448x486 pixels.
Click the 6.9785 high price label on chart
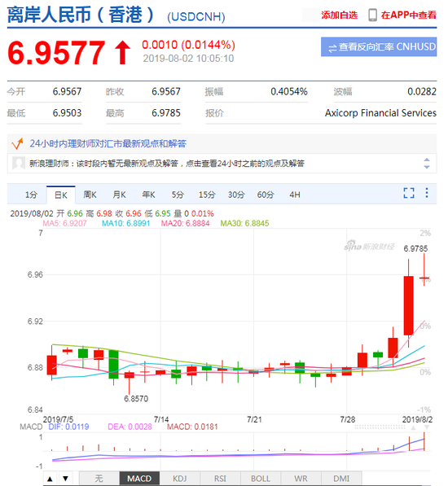point(415,248)
